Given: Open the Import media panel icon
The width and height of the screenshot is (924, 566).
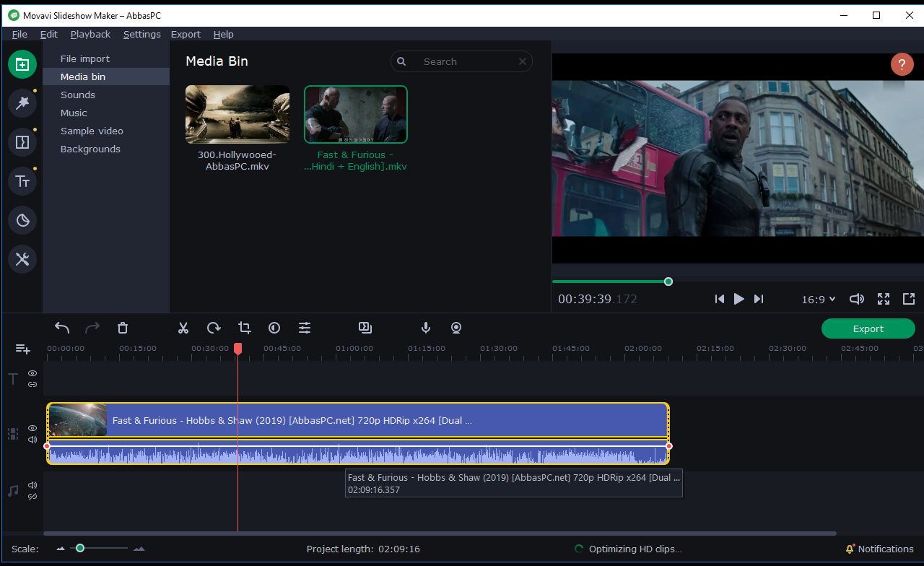Looking at the screenshot, I should [x=22, y=64].
